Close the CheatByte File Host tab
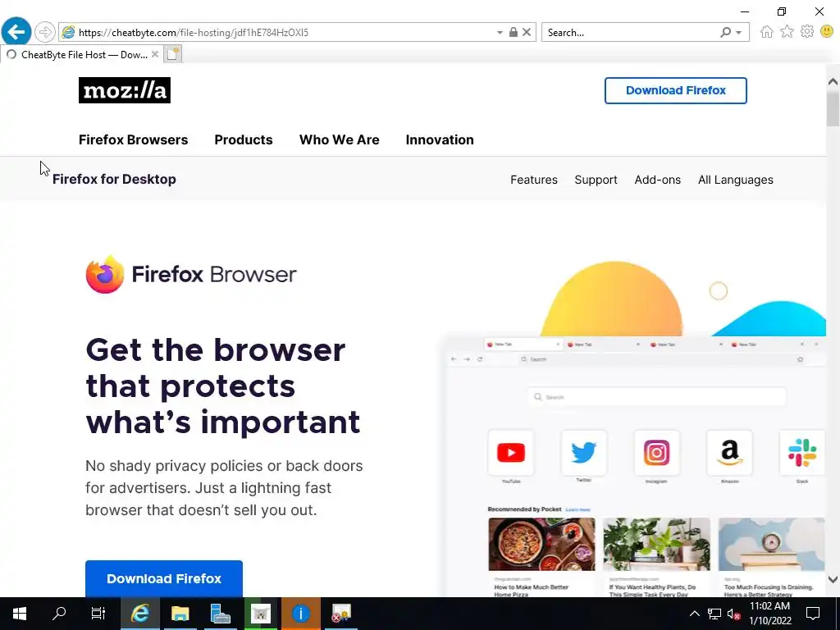The image size is (840, 630). pos(155,54)
